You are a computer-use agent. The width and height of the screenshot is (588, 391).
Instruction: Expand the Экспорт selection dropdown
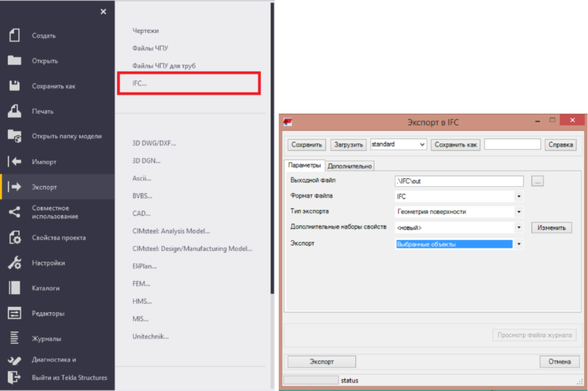point(519,244)
